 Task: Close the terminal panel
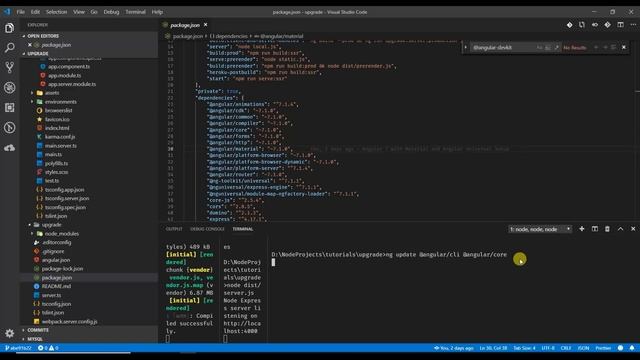tap(633, 229)
